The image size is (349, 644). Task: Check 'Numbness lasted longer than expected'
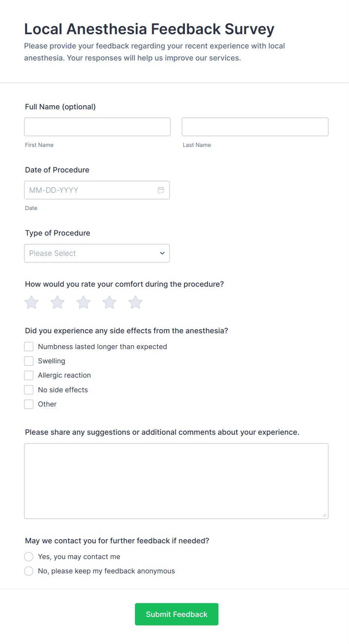pyautogui.click(x=29, y=346)
